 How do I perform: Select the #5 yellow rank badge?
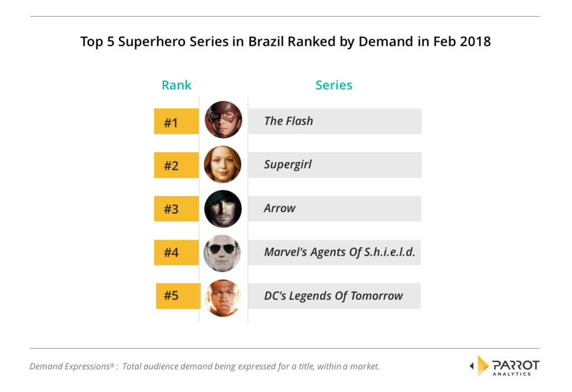pos(178,296)
